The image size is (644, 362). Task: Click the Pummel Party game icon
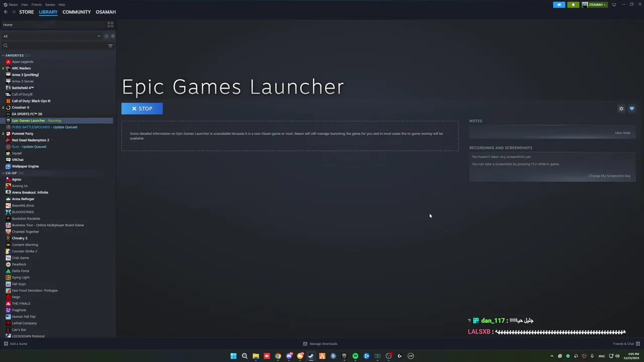[x=8, y=134]
